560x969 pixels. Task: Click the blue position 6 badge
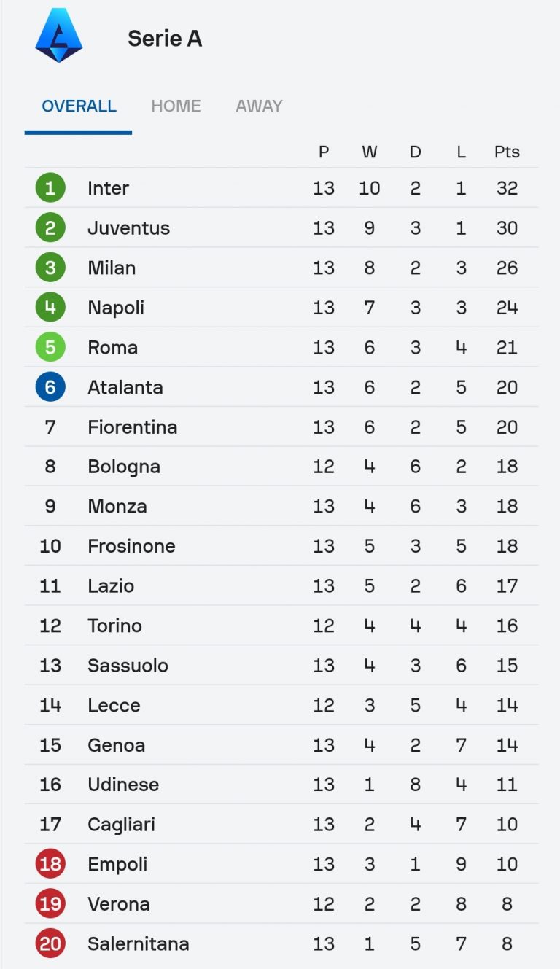50,387
